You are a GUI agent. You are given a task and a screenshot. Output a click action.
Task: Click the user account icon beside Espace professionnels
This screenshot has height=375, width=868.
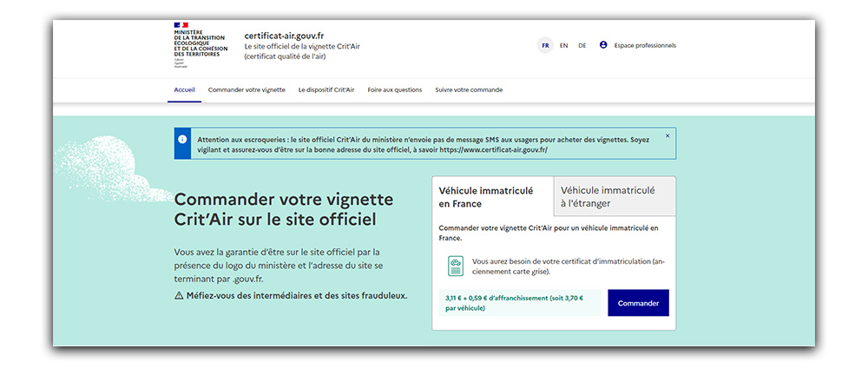[603, 45]
